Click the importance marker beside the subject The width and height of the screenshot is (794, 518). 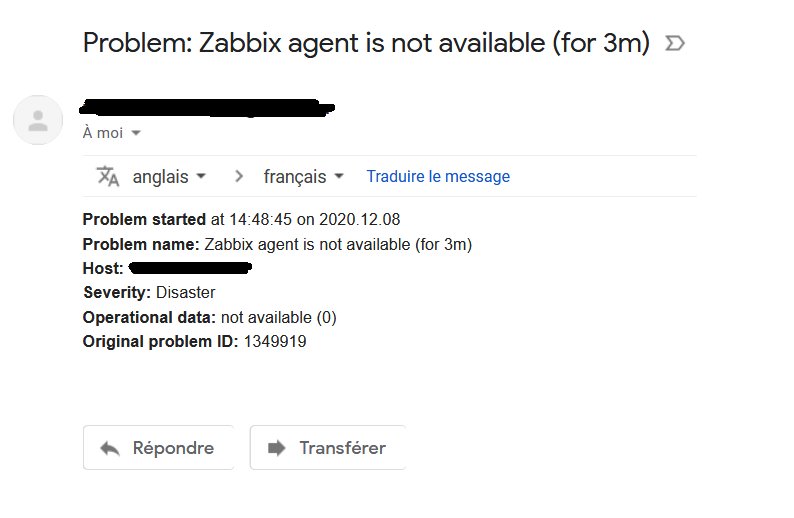pyautogui.click(x=675, y=44)
